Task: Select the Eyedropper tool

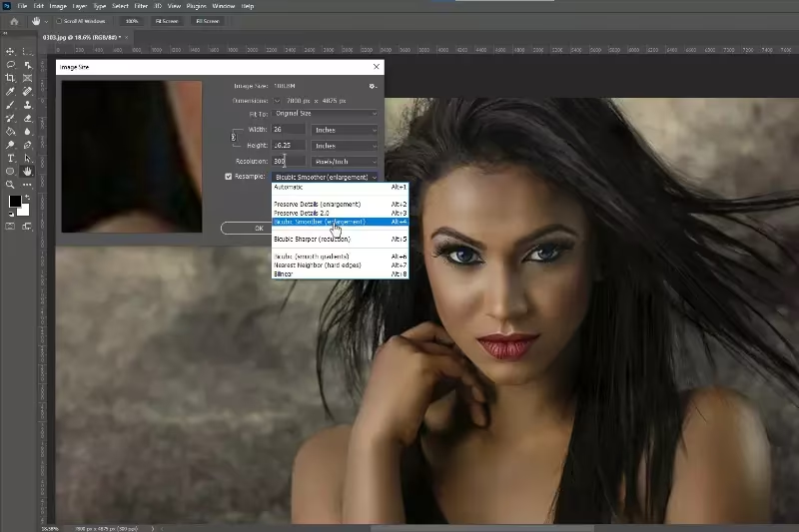Action: (10, 91)
